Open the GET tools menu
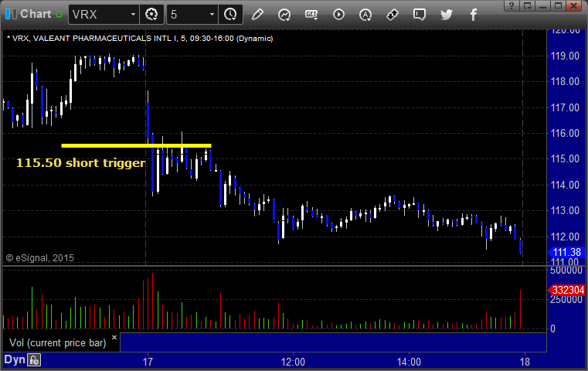Image resolution: width=588 pixels, height=371 pixels. 311,15
